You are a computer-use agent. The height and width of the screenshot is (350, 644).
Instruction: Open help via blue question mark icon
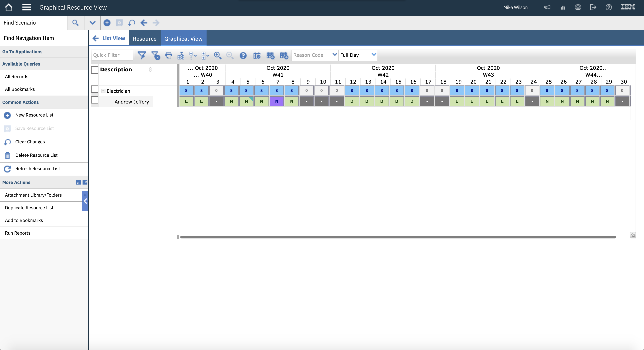point(243,55)
